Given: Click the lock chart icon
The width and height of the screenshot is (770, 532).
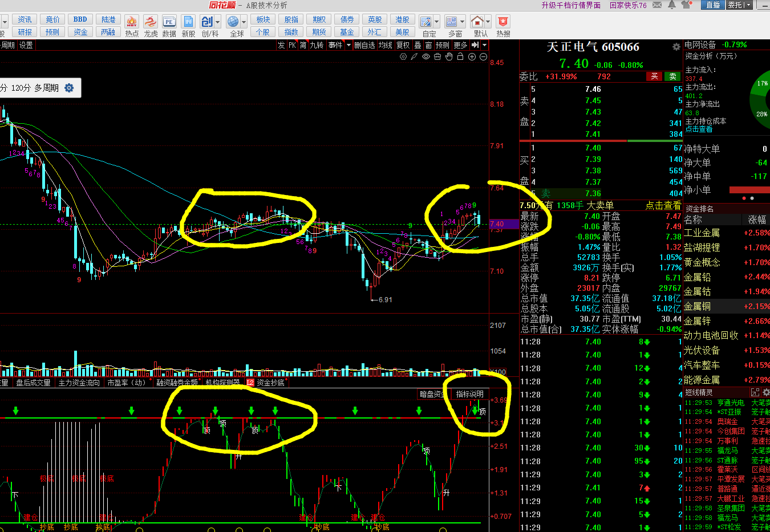Looking at the screenshot, I should [x=460, y=56].
